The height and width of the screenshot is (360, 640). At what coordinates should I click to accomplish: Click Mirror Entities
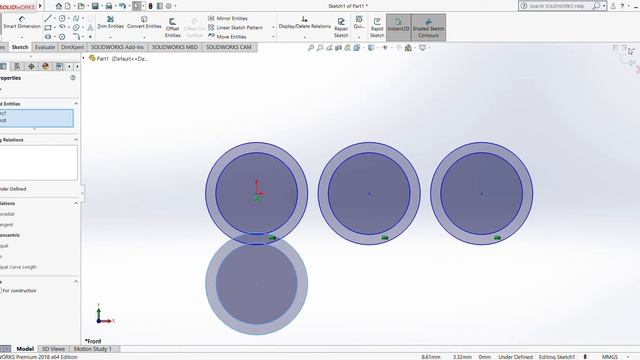click(228, 18)
